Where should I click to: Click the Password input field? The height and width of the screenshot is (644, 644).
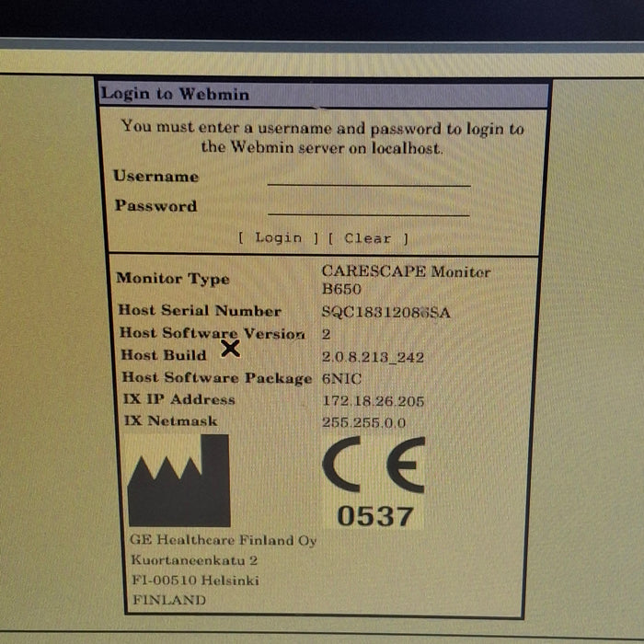(368, 207)
